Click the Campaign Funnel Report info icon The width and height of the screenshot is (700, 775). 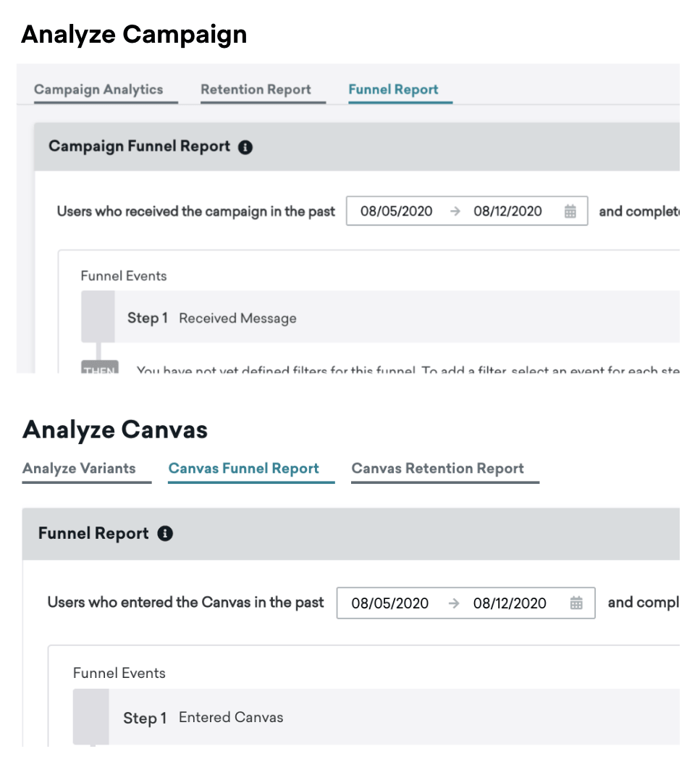click(x=245, y=147)
